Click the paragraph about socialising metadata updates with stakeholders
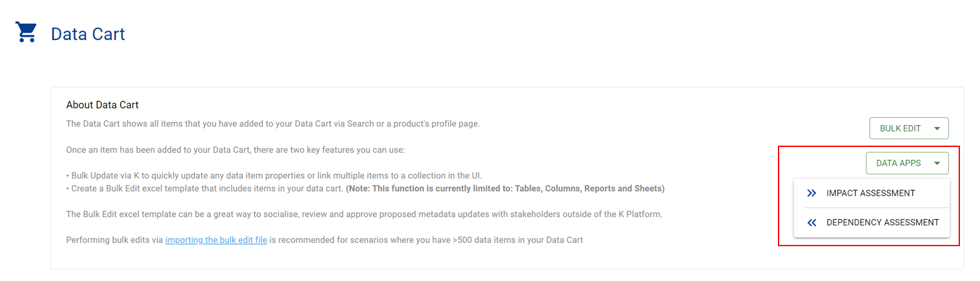980x281 pixels. [x=363, y=214]
